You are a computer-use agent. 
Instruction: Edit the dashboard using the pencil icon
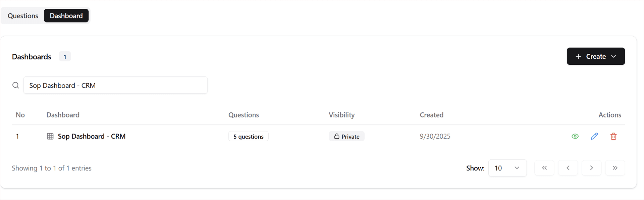[594, 136]
